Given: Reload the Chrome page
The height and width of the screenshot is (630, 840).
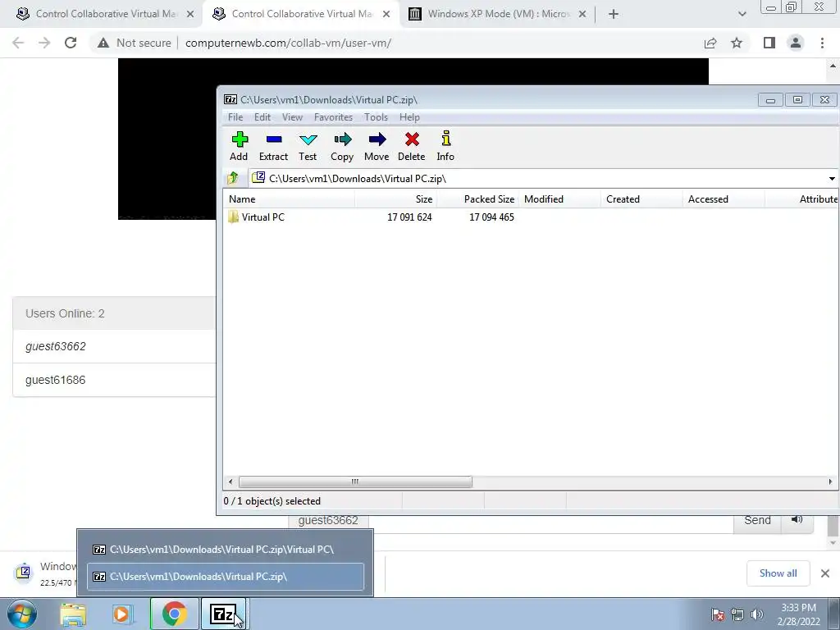Looking at the screenshot, I should [71, 43].
